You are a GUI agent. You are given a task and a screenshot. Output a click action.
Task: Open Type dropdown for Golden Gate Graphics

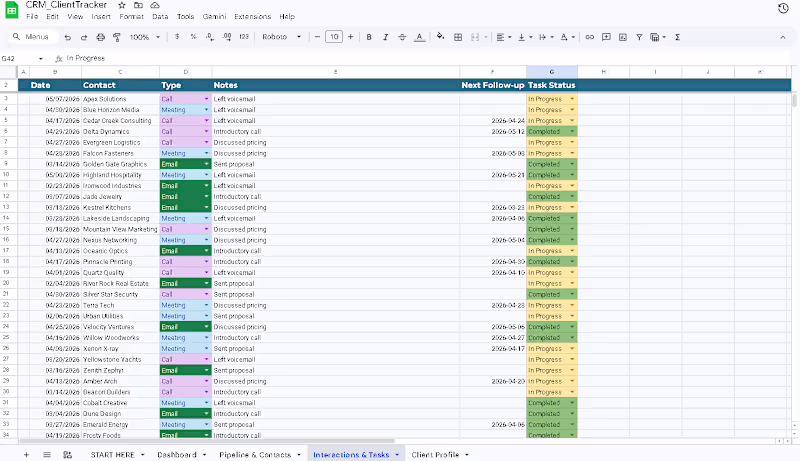pos(206,164)
